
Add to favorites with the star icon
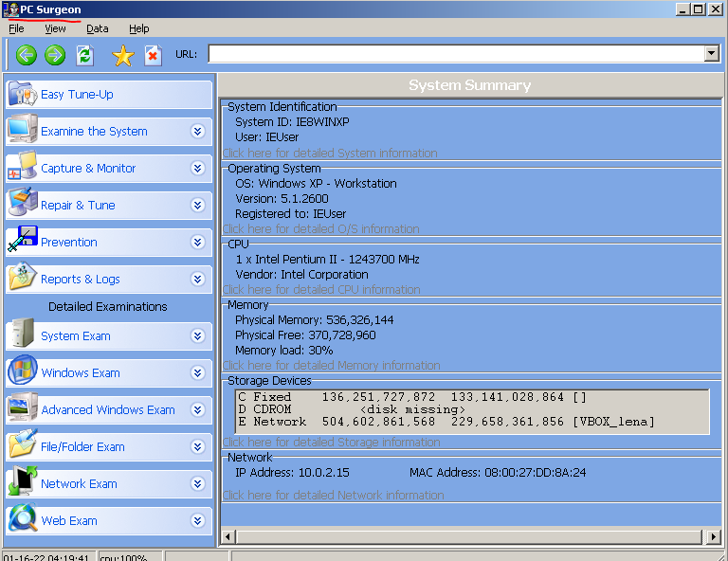click(x=123, y=56)
